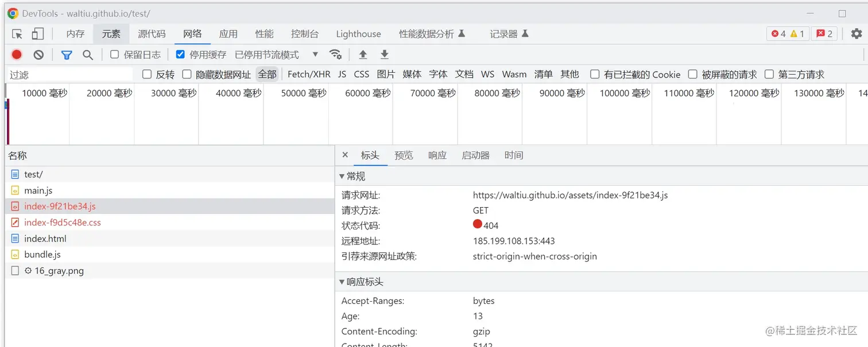Screen dimensions: 868x347
Task: Switch to the 内存 panel tab
Action: click(75, 34)
